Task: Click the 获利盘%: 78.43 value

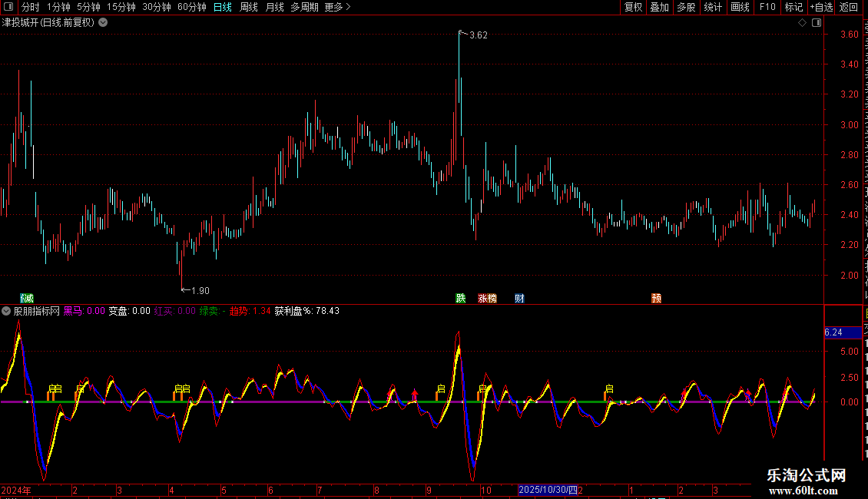Action: coord(307,311)
